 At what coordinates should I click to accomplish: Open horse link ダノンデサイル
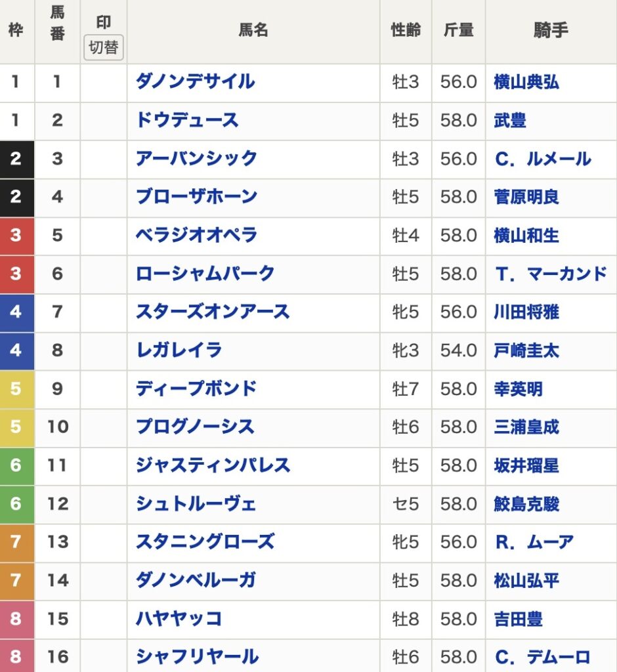(x=195, y=82)
